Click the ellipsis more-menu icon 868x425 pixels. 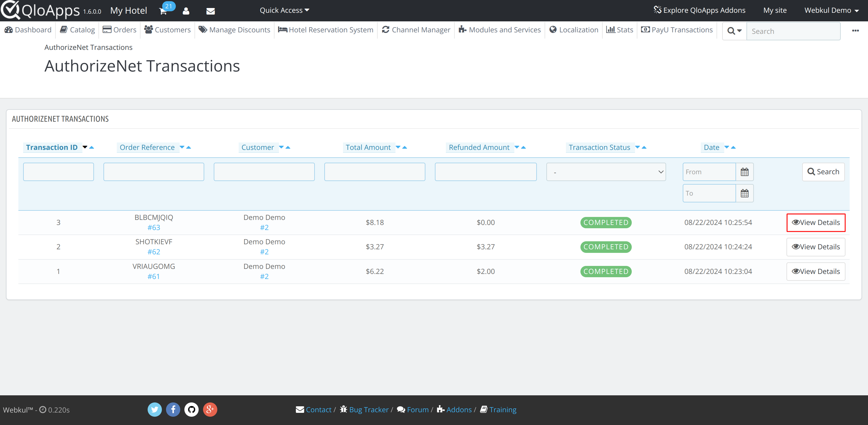(x=855, y=31)
